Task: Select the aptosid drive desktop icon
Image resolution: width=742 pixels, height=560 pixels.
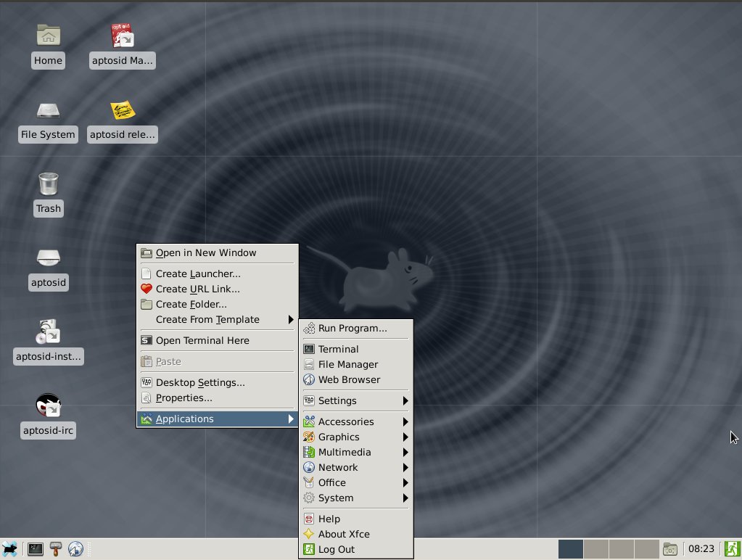Action: [x=49, y=258]
